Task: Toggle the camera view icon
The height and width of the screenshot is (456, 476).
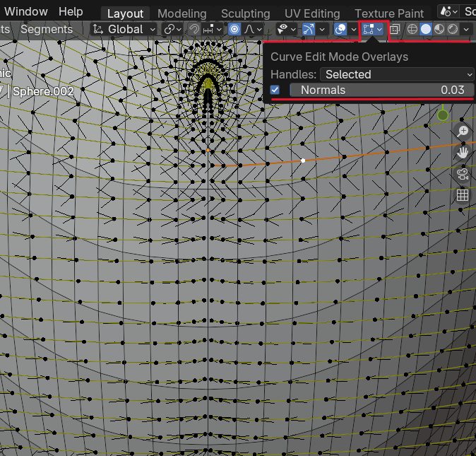Action: pyautogui.click(x=463, y=174)
